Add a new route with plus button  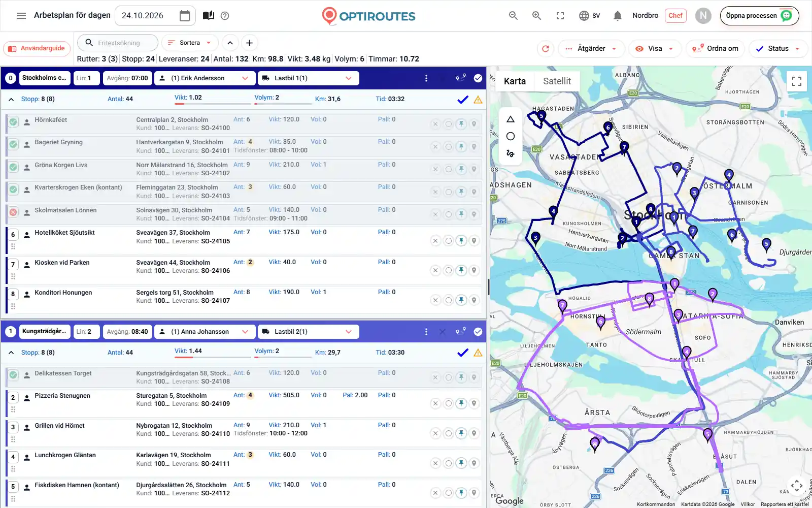click(x=249, y=43)
